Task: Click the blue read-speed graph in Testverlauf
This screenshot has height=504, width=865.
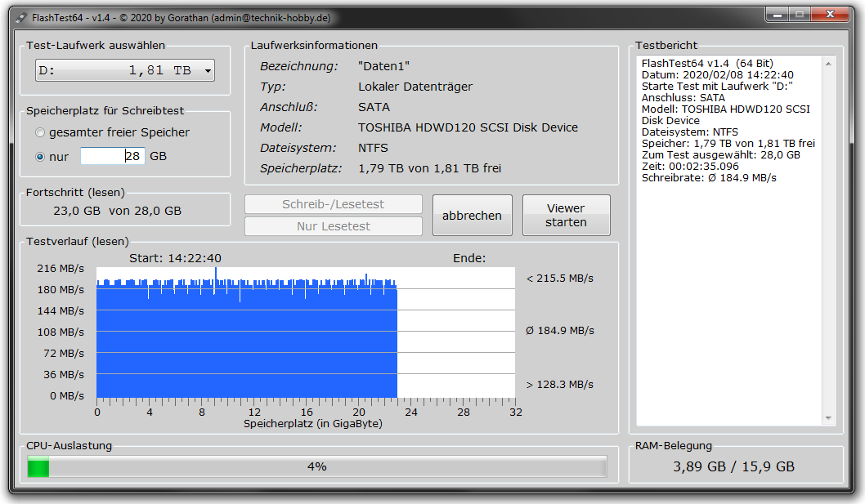Action: (x=245, y=343)
